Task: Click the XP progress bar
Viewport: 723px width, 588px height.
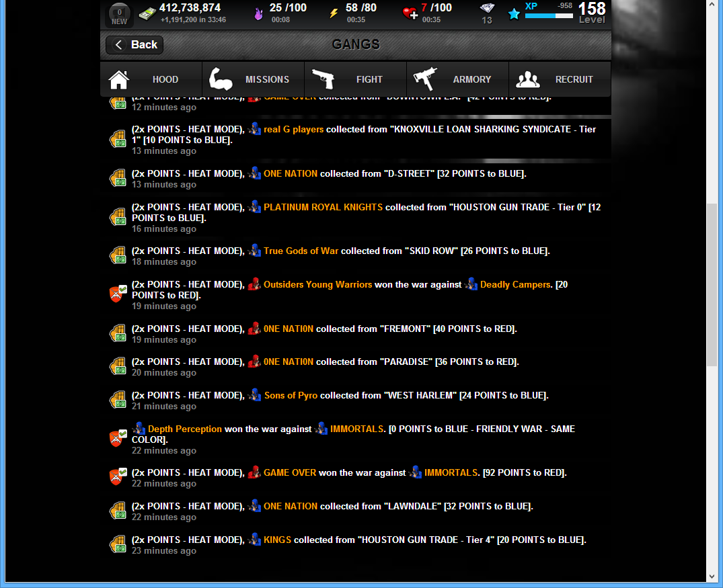Action: click(x=549, y=15)
